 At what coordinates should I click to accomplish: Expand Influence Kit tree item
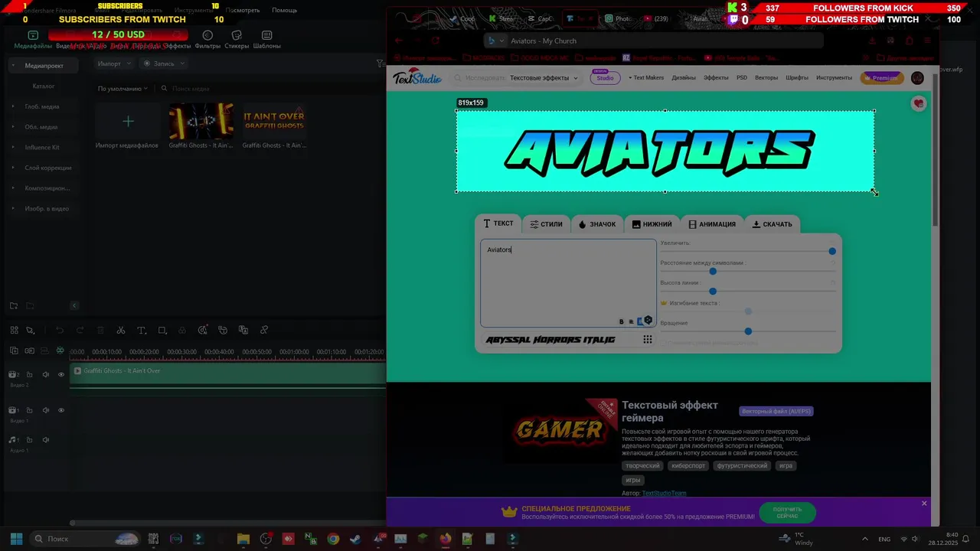13,147
